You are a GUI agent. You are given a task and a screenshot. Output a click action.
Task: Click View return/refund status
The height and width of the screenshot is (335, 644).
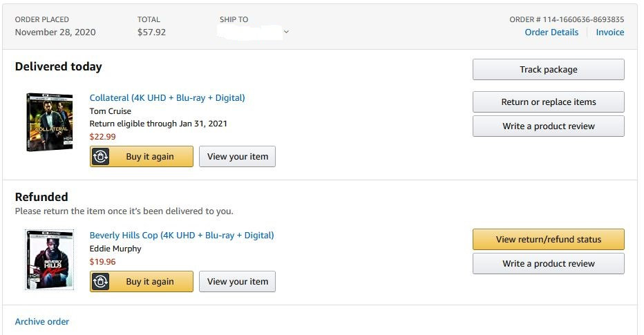548,240
